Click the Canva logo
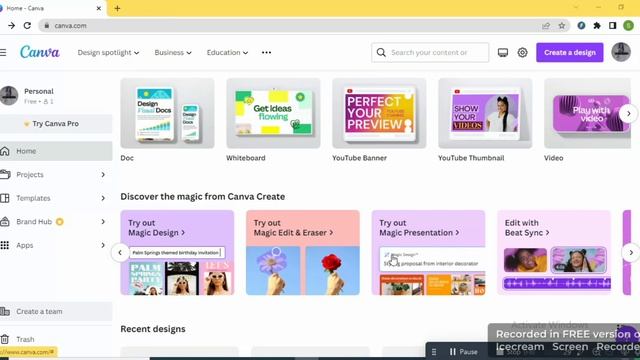 click(40, 52)
